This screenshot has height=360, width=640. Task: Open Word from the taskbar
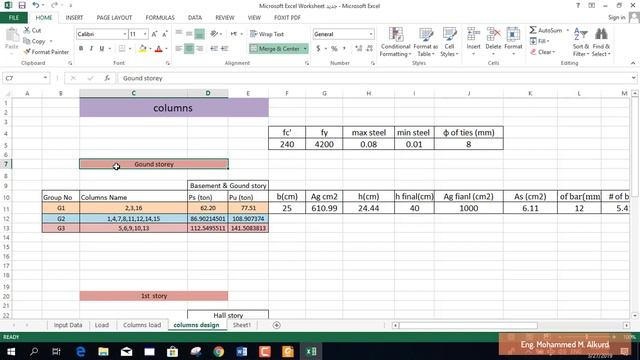242,351
